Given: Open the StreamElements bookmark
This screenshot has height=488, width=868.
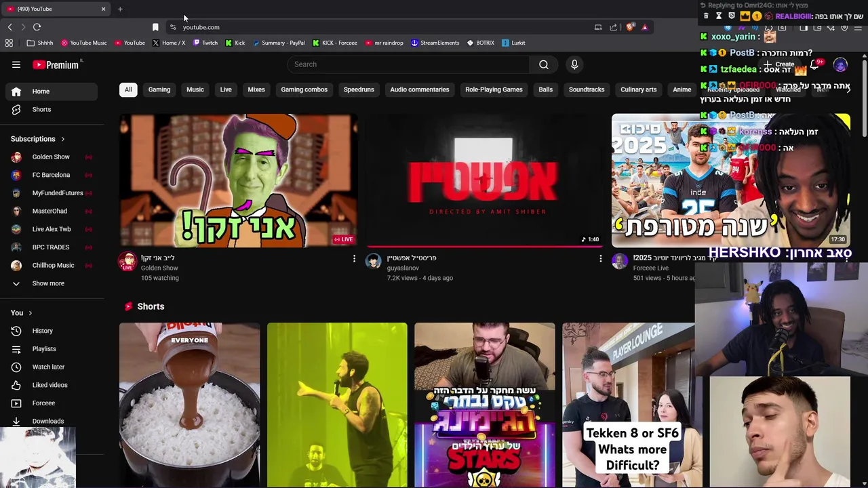Looking at the screenshot, I should [x=435, y=43].
